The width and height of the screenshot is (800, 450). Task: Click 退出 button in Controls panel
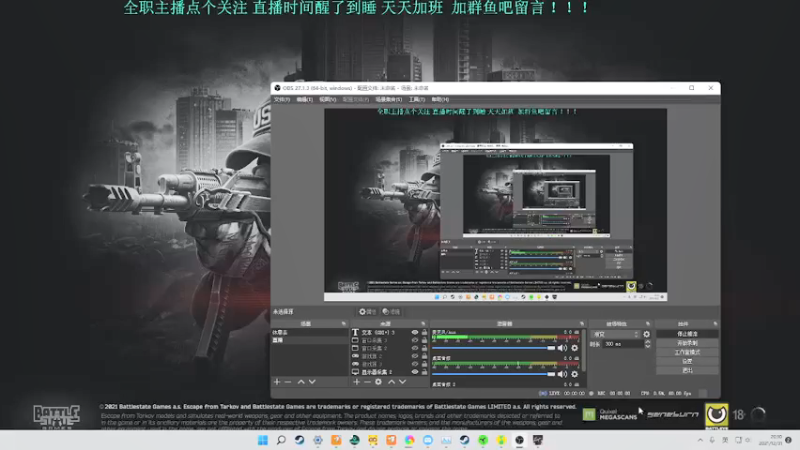click(x=687, y=370)
